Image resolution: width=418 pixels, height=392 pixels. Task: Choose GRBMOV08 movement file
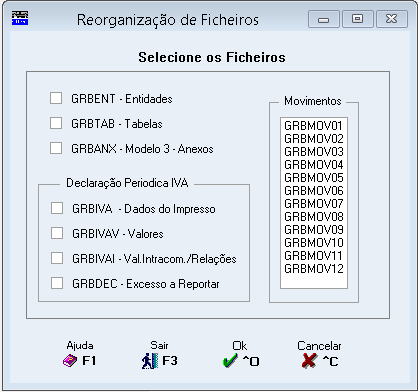click(314, 217)
